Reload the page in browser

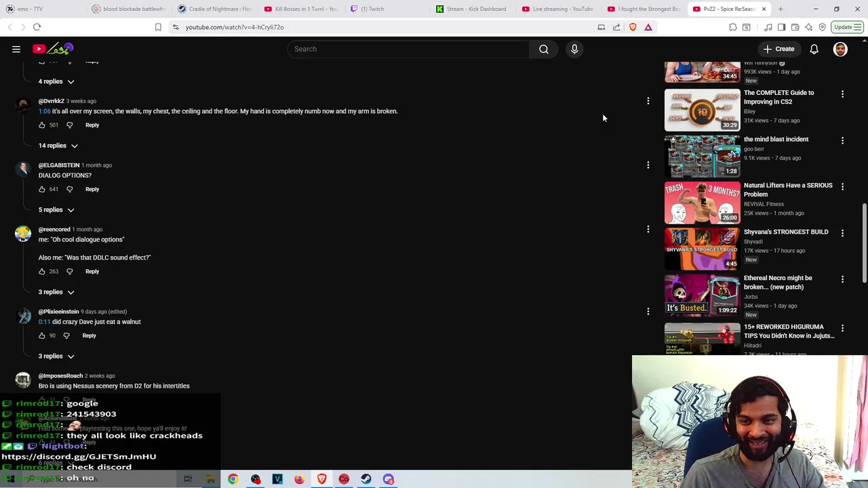(x=37, y=27)
